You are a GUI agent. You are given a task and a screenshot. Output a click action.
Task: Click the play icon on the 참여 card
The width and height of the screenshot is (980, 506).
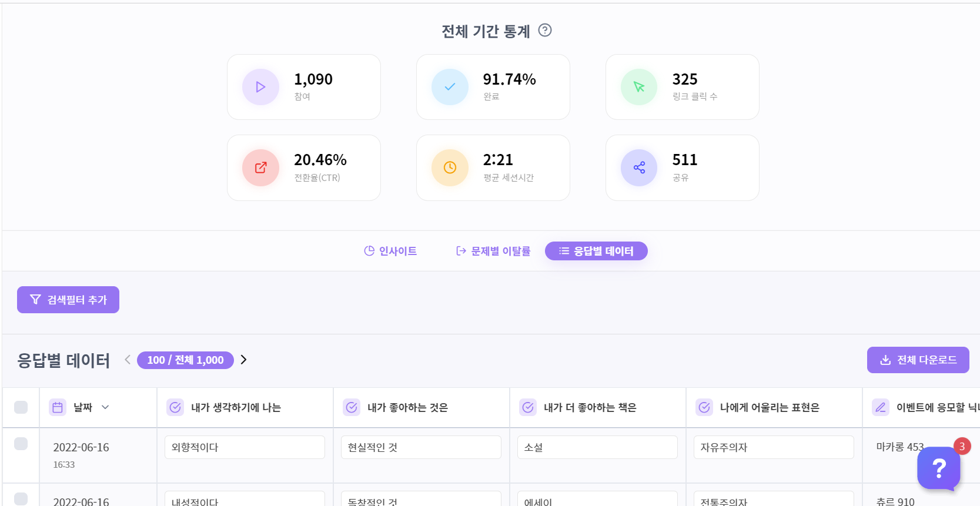click(x=260, y=87)
